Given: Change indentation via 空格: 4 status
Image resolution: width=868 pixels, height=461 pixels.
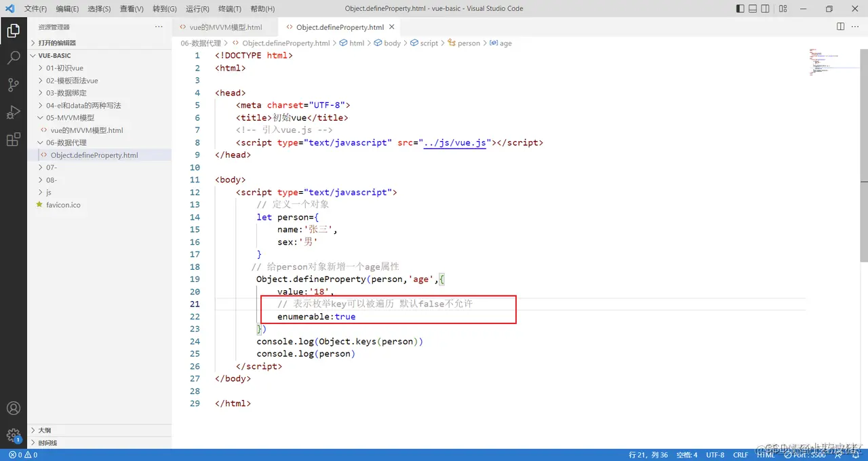Looking at the screenshot, I should [x=687, y=455].
